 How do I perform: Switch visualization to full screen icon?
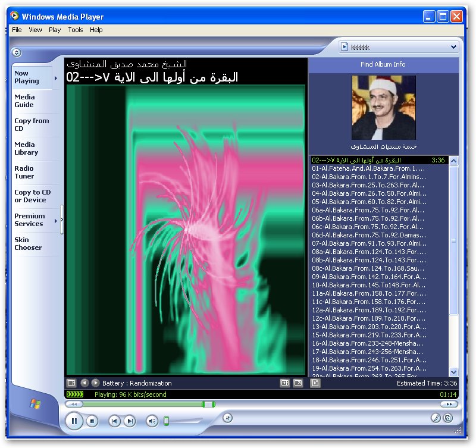[x=298, y=383]
